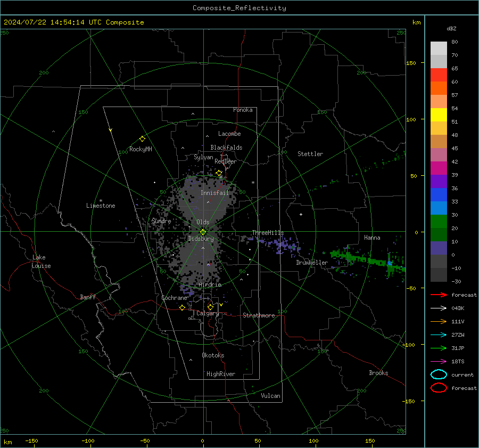The width and height of the screenshot is (479, 448).
Task: Click the Vulcan label
Action: tap(271, 396)
